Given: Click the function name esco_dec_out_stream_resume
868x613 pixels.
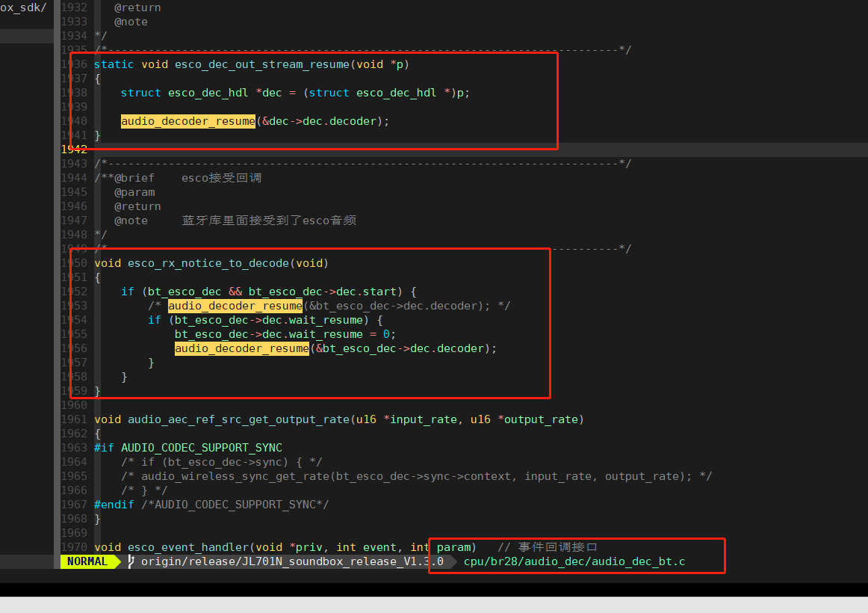Looking at the screenshot, I should tap(262, 64).
